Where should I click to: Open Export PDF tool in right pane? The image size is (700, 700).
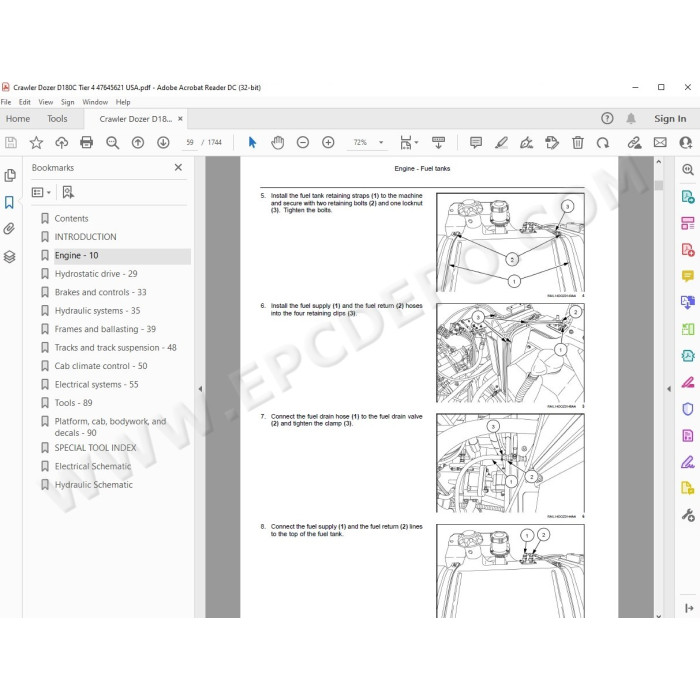coord(688,196)
